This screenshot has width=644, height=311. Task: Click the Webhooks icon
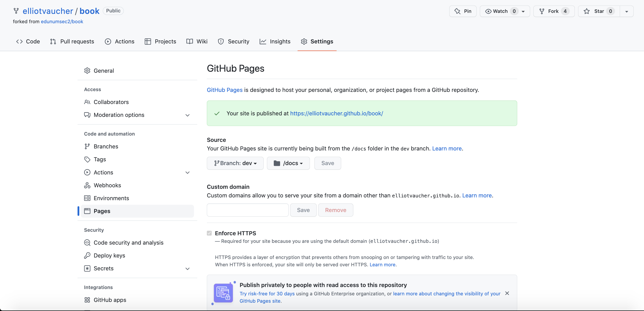pyautogui.click(x=87, y=185)
